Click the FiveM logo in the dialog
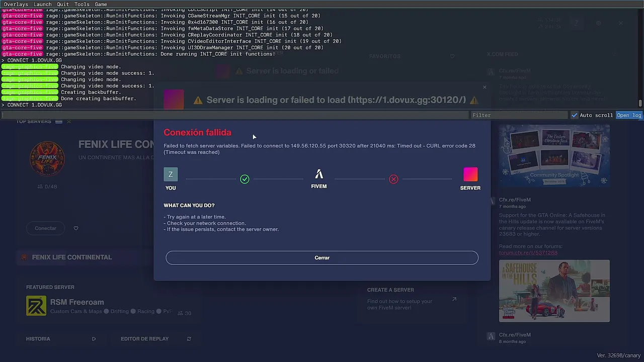644x362 pixels. 319,174
